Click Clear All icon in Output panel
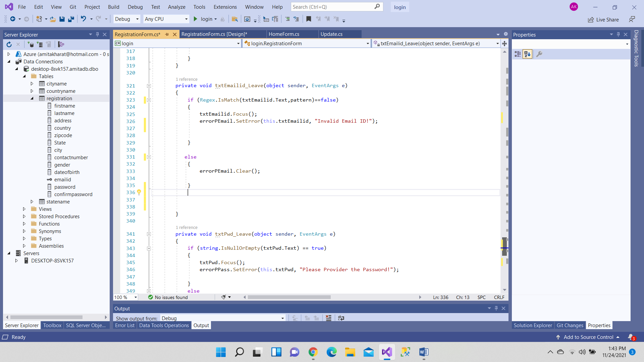The width and height of the screenshot is (644, 362). 328,318
